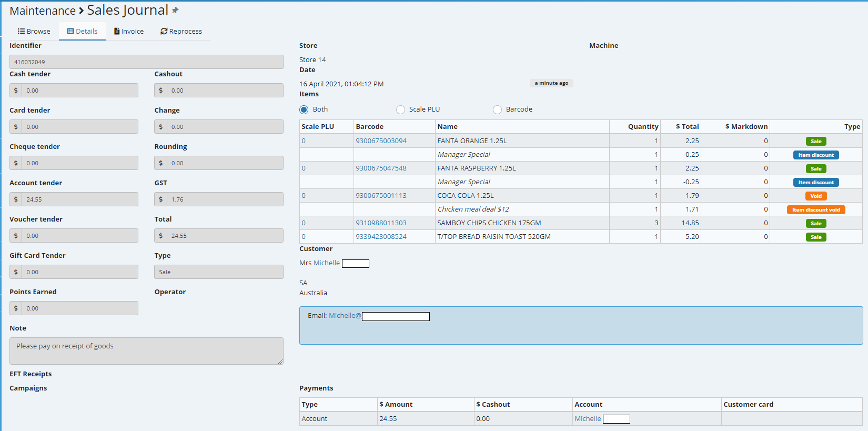The height and width of the screenshot is (431, 868).
Task: Click the Sale badge for FANTA RASPBERRY
Action: [x=816, y=169]
